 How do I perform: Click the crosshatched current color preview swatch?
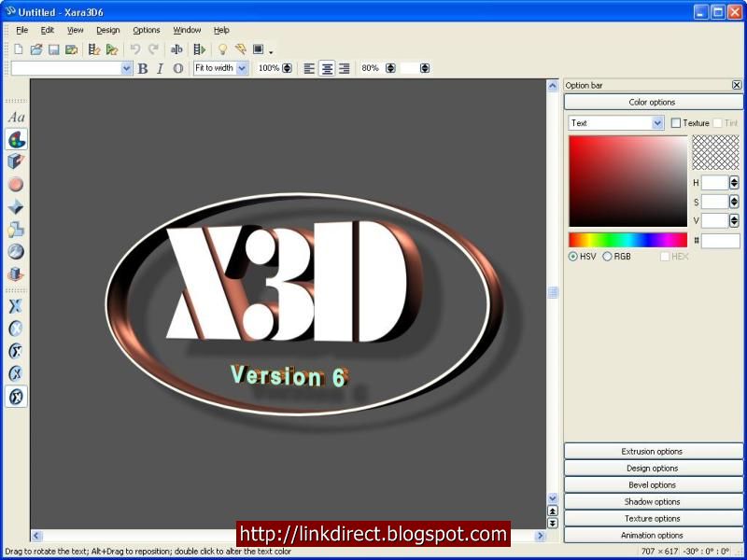(x=715, y=152)
